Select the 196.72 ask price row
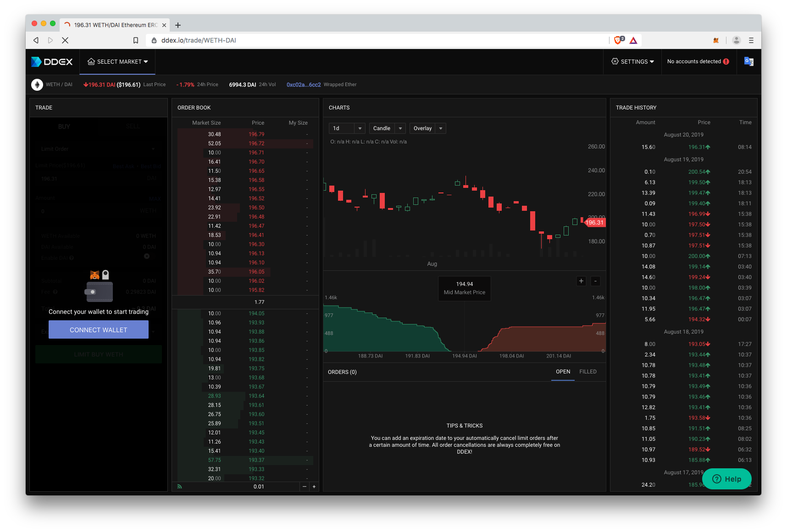The height and width of the screenshot is (532, 787). 245,143
